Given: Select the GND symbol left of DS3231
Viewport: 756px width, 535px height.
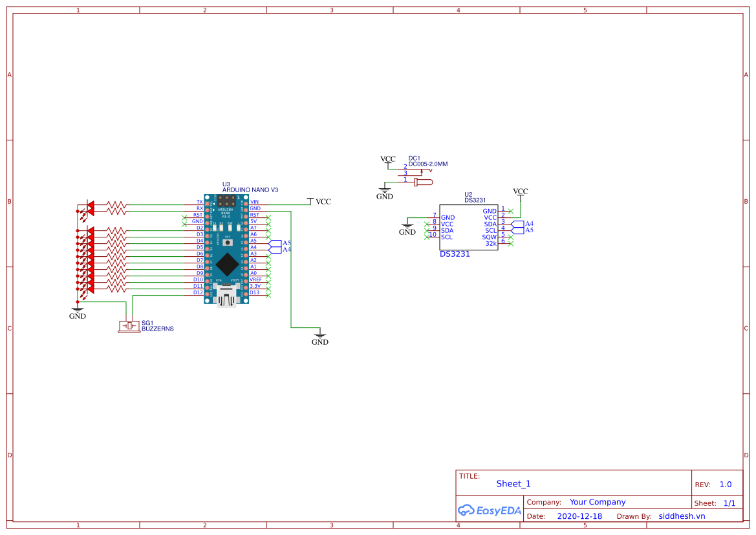Looking at the screenshot, I should pyautogui.click(x=407, y=226).
